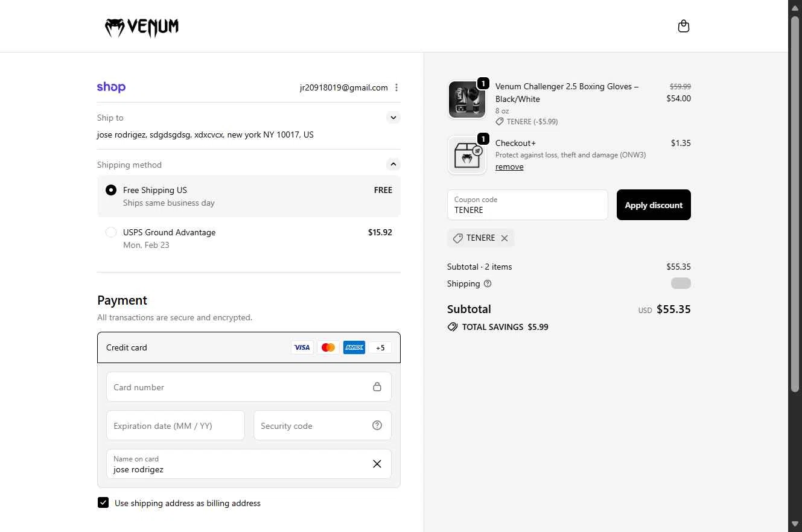Viewport: 802px width, 532px height.
Task: Click the Venum Challenger 2.5 product title
Action: pos(567,93)
